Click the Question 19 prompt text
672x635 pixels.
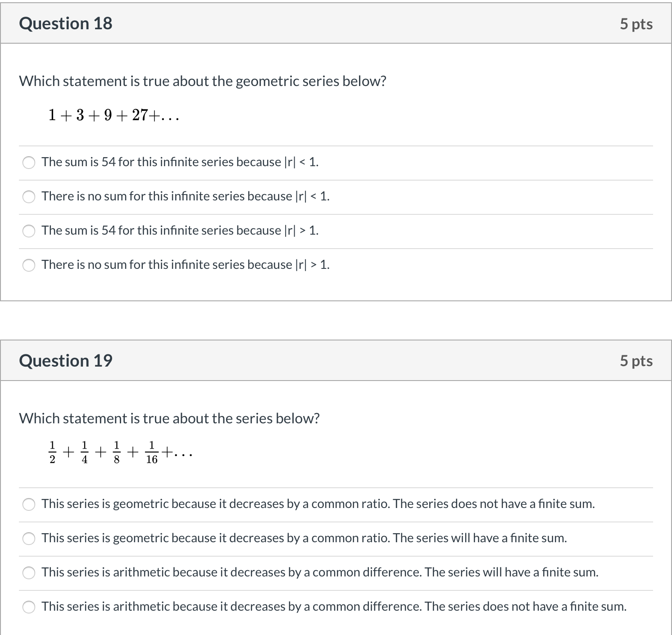tap(169, 418)
